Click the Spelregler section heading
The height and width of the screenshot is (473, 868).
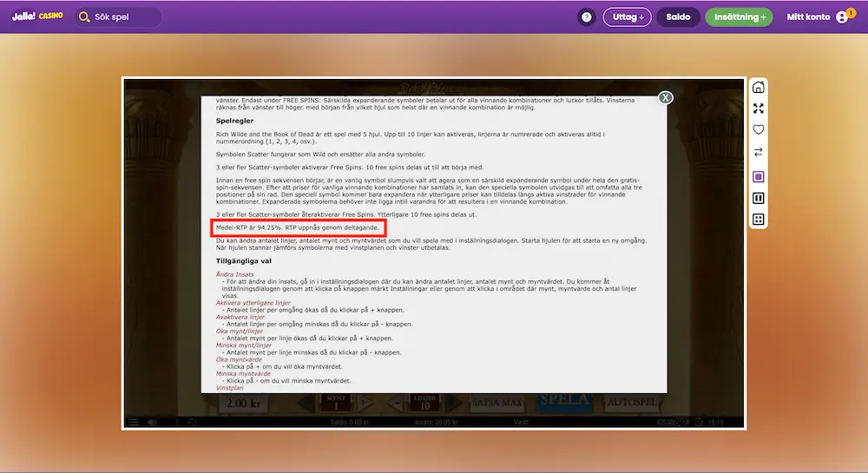[x=234, y=121]
